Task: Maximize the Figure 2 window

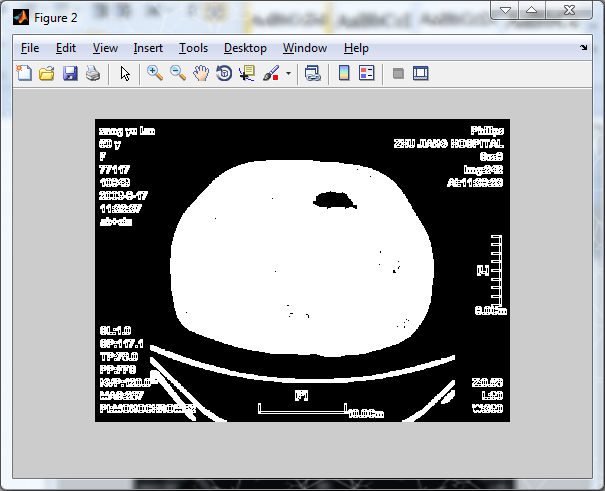Action: tap(532, 10)
